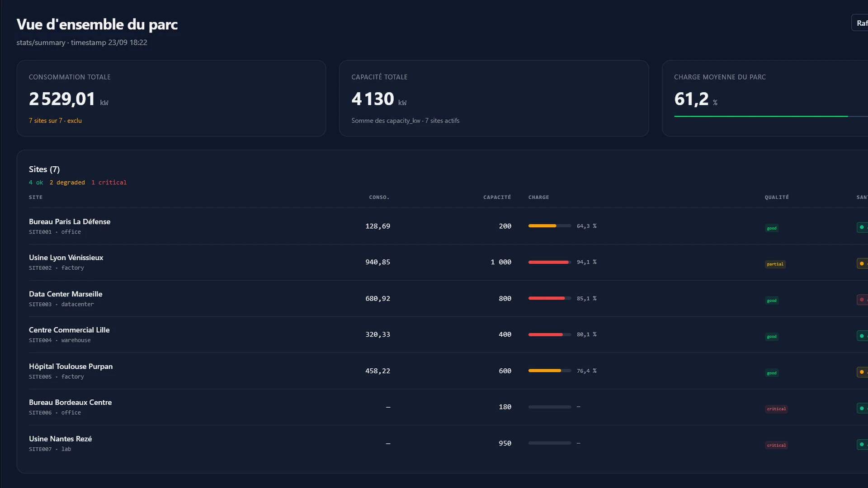Select consumption value 458,22
The height and width of the screenshot is (488, 868).
pos(377,371)
